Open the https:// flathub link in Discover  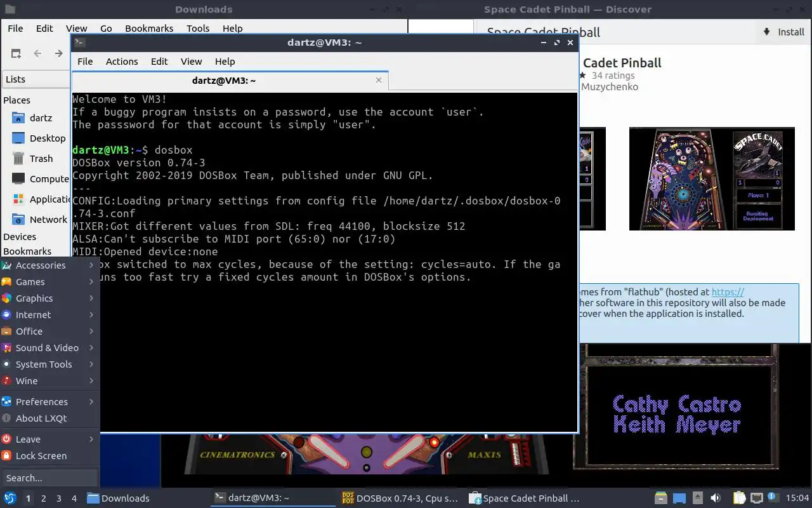point(728,292)
